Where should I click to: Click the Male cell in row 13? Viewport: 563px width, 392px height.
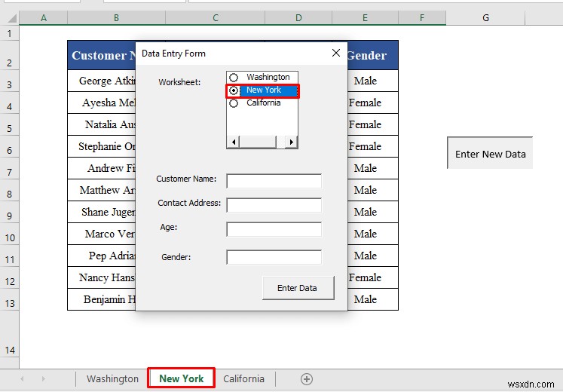pos(373,299)
